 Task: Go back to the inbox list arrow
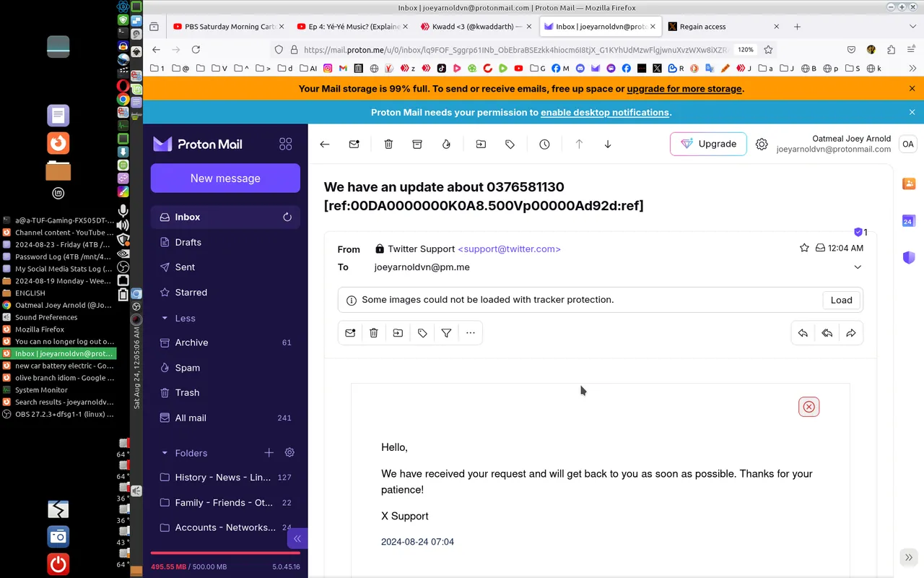coord(325,144)
